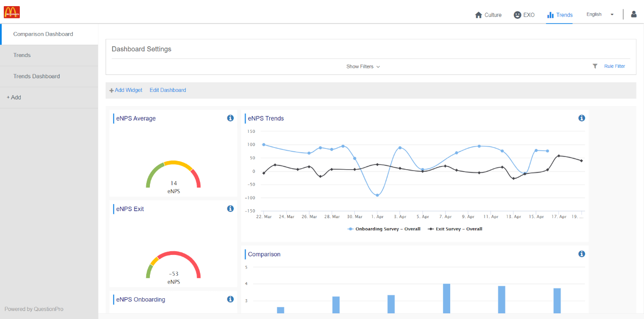Open the Rule Filter link
644x319 pixels.
(614, 66)
